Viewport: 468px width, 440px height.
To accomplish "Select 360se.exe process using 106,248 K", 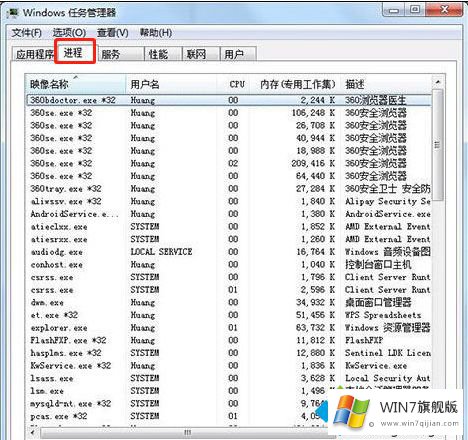I will click(229, 113).
